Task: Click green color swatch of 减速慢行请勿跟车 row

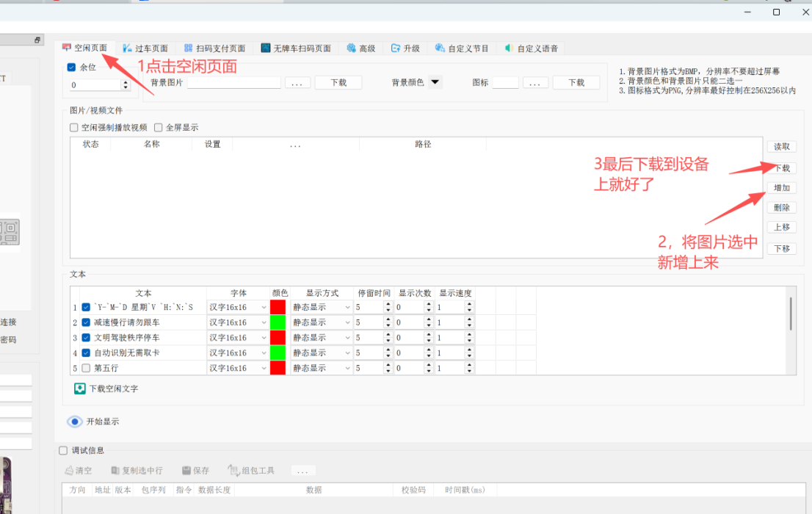Action: point(278,322)
